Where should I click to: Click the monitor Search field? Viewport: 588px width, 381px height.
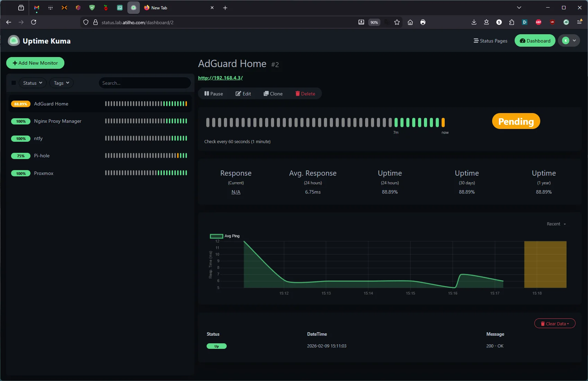point(145,83)
